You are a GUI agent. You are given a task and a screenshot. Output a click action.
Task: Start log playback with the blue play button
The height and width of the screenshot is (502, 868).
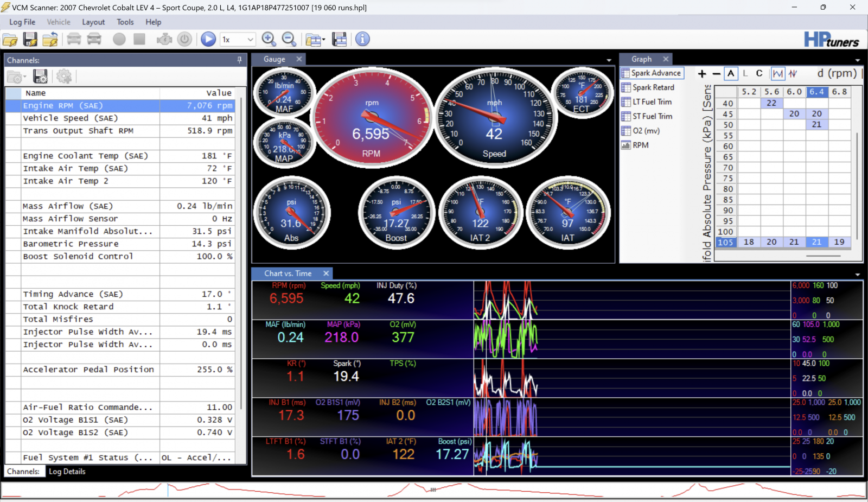click(x=208, y=39)
